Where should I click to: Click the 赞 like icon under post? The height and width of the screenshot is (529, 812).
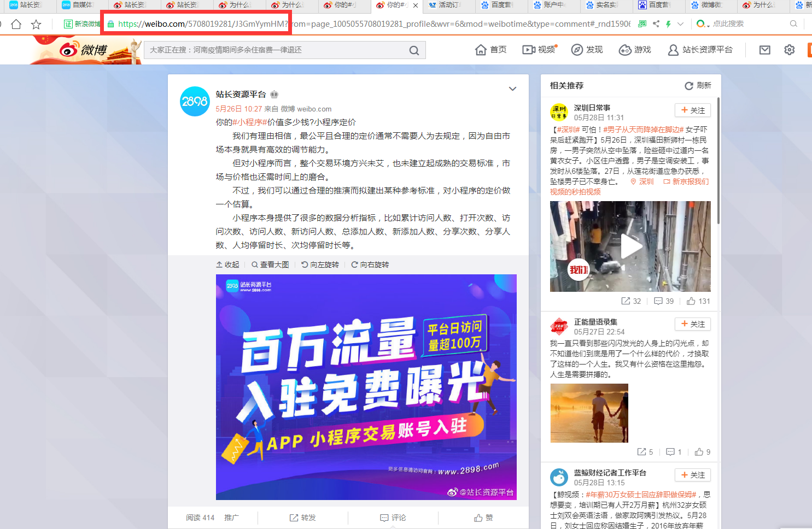[483, 518]
